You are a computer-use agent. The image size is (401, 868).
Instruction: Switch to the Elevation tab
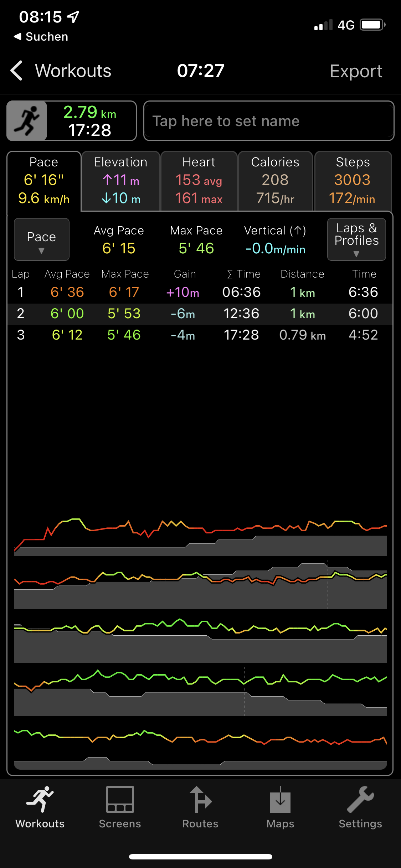point(120,181)
